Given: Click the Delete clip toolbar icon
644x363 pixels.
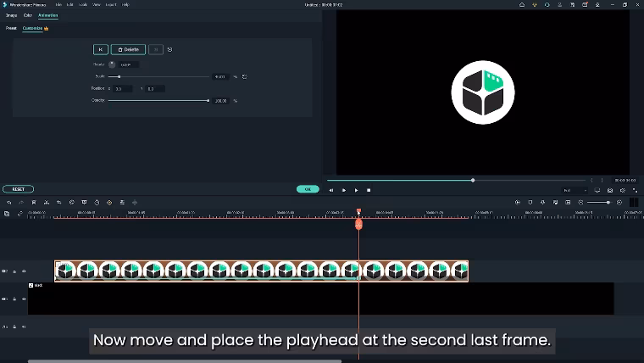Looking at the screenshot, I should point(34,202).
